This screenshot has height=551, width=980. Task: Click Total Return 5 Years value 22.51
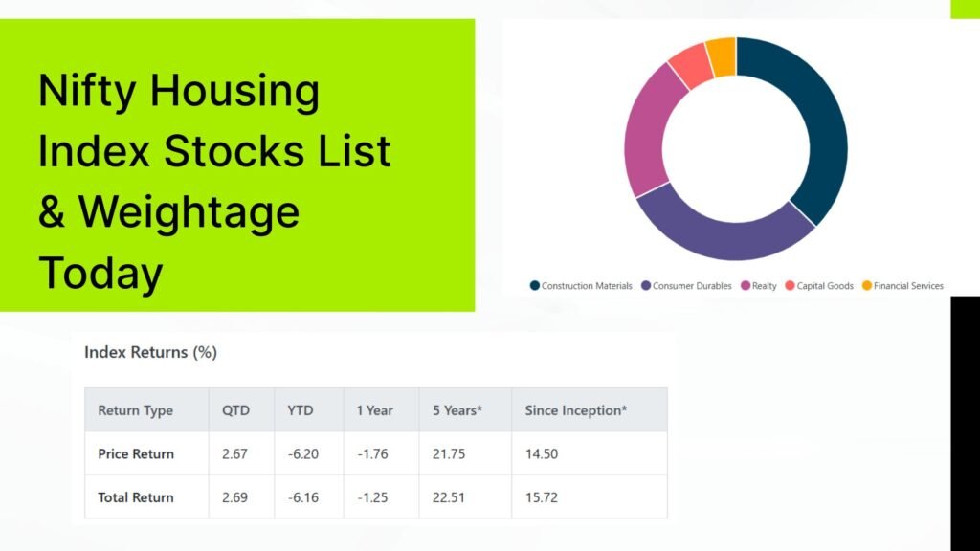coord(449,497)
